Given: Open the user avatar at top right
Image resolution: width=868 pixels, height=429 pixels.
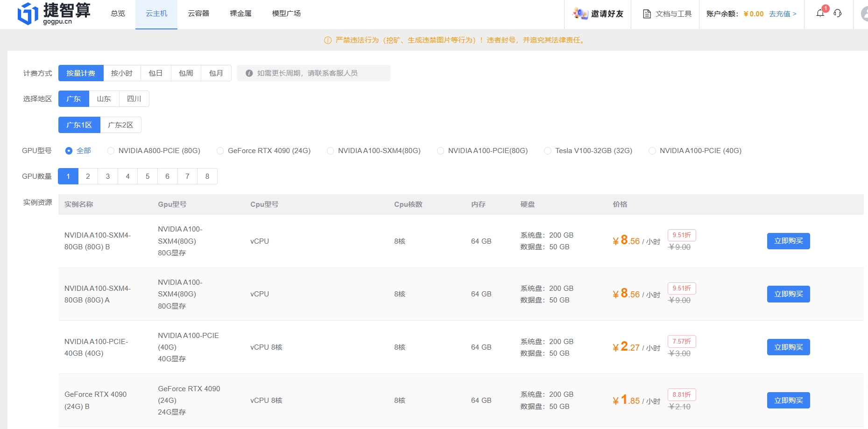Looking at the screenshot, I should (x=864, y=14).
